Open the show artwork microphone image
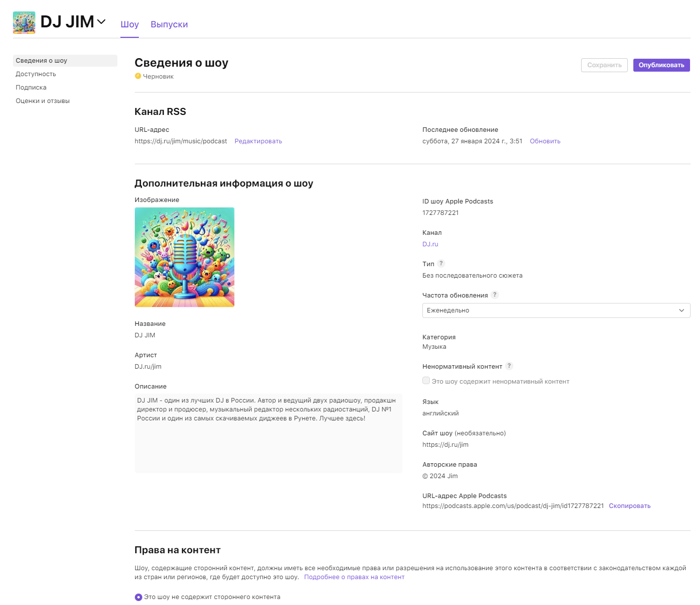 point(185,257)
